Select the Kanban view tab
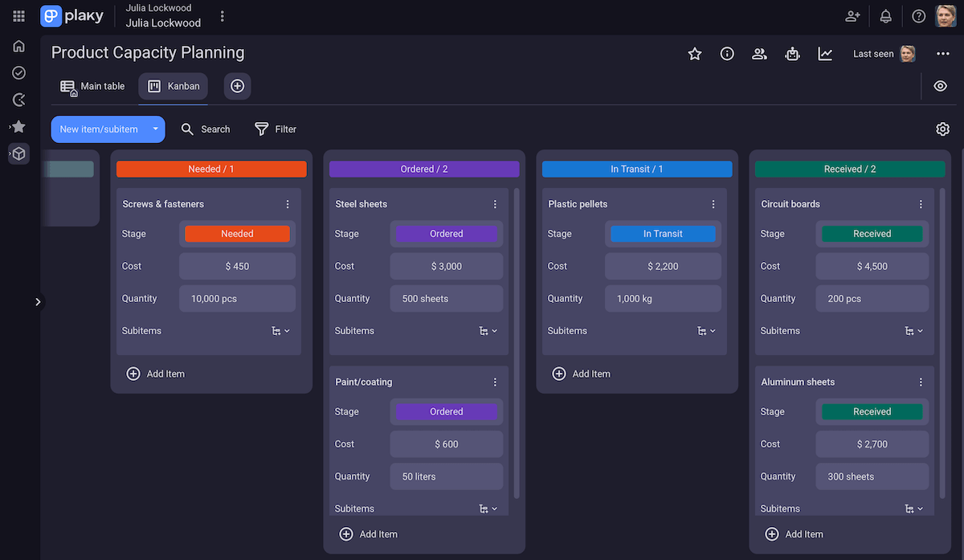This screenshot has height=560, width=964. tap(173, 85)
